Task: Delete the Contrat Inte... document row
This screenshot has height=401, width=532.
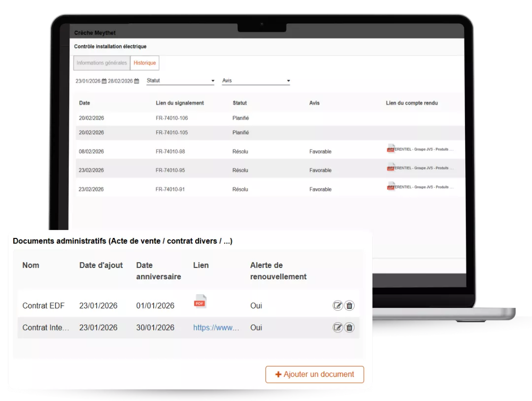Action: pyautogui.click(x=349, y=328)
